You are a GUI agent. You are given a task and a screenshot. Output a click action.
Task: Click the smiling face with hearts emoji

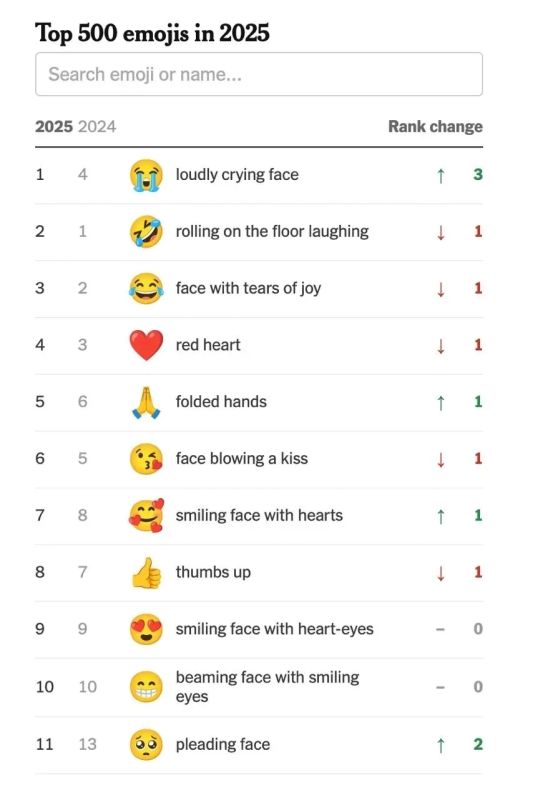(x=146, y=515)
